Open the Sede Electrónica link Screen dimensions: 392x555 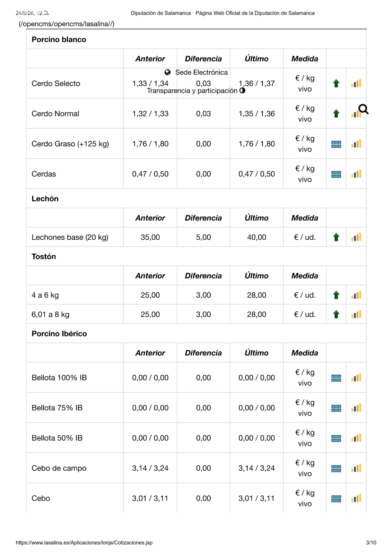tap(201, 72)
